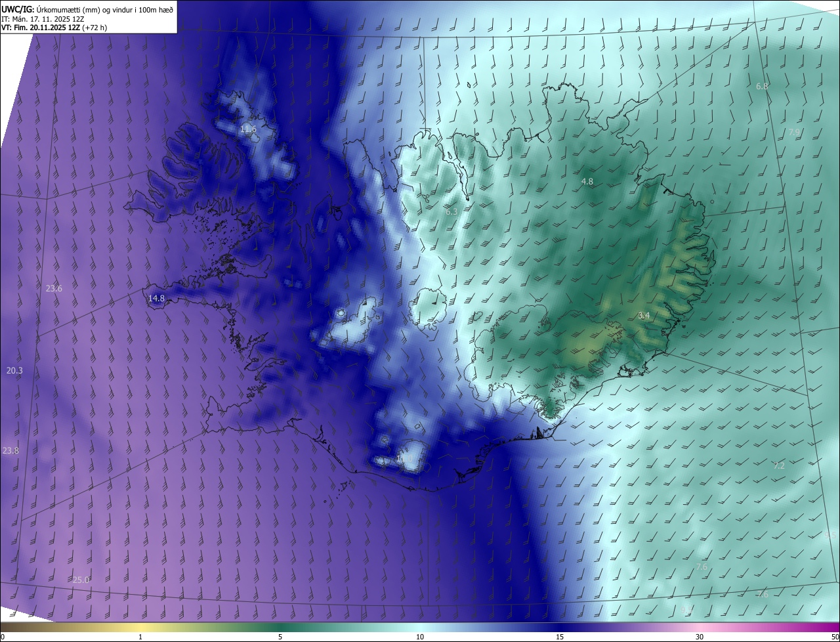Click the 4.8 value in northeast Iceland
Screen dimensions: 840x642
click(x=587, y=181)
